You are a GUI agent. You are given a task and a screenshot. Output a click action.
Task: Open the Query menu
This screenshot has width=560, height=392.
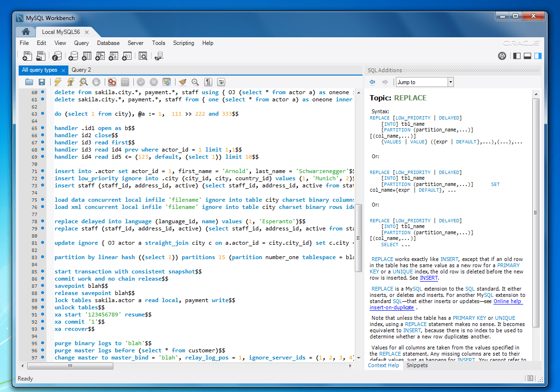(x=81, y=43)
